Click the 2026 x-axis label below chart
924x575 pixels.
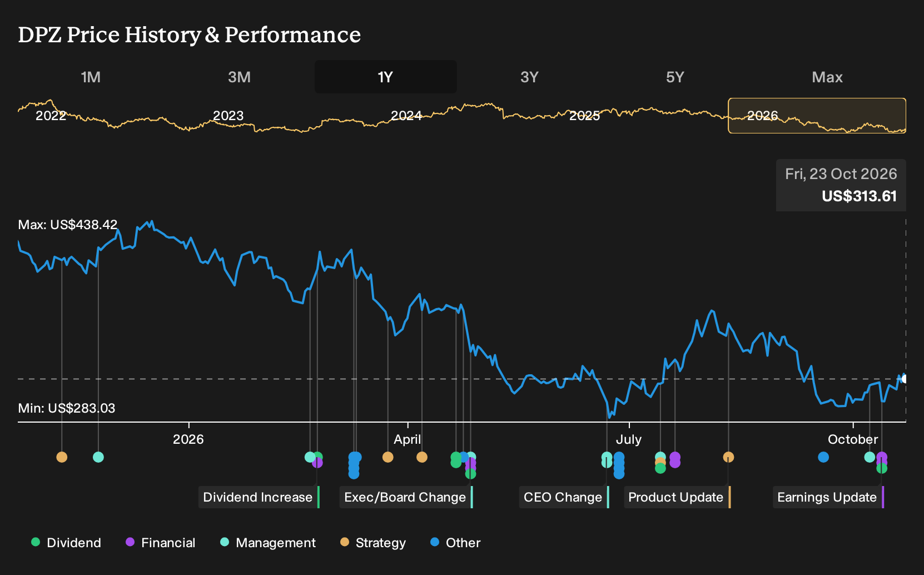tap(188, 439)
